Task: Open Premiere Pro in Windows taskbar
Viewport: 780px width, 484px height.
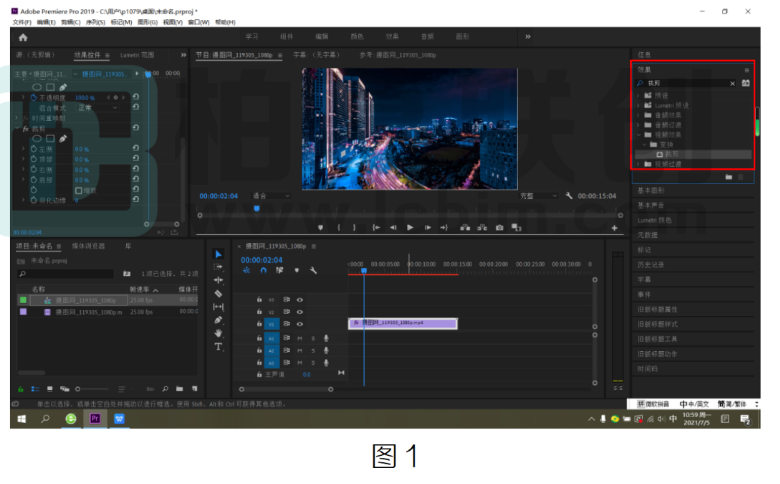Action: click(x=95, y=419)
